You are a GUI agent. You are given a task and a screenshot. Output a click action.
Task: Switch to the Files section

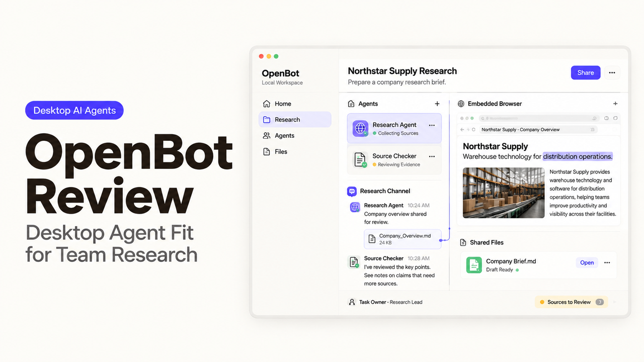(x=295, y=151)
